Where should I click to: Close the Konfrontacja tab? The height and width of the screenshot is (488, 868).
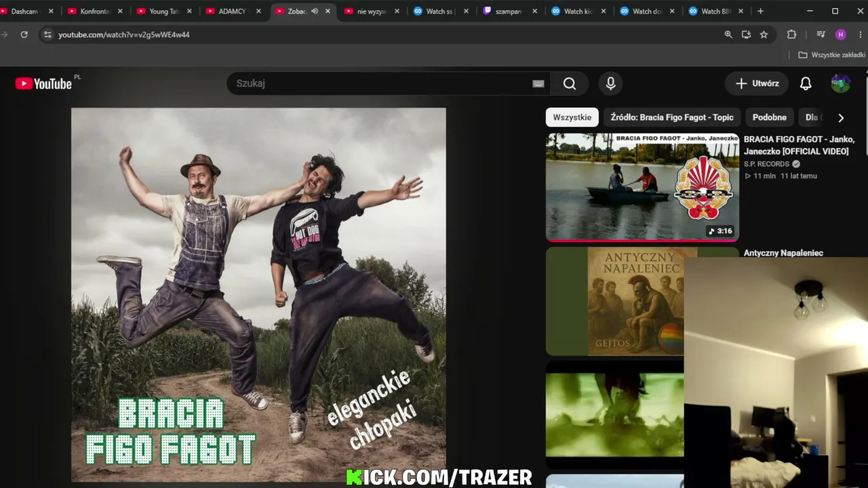click(120, 11)
